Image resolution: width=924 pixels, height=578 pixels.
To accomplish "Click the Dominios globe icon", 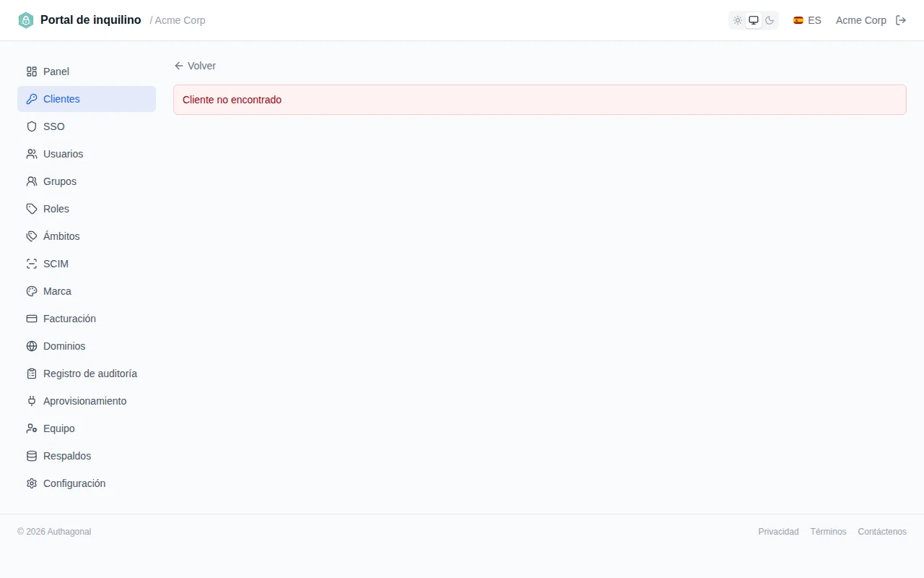I will [32, 346].
